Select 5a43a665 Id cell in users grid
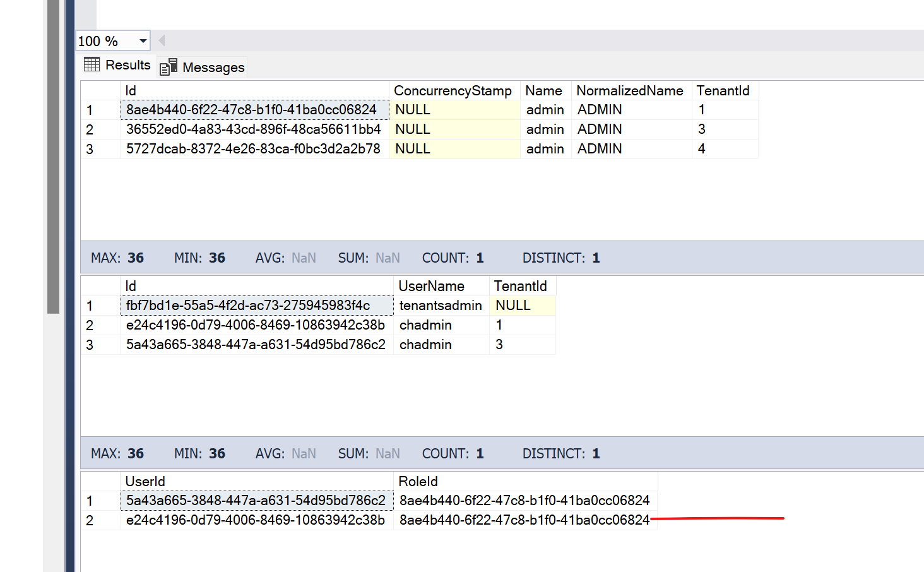924x572 pixels. [x=257, y=345]
